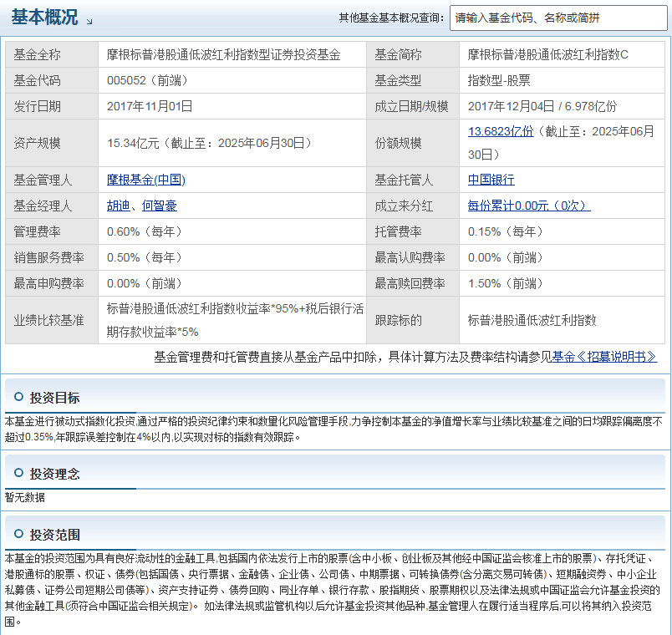Screen dimensions: 672x635
Task: Click the 基金经理人 label cell
Action: 52,206
